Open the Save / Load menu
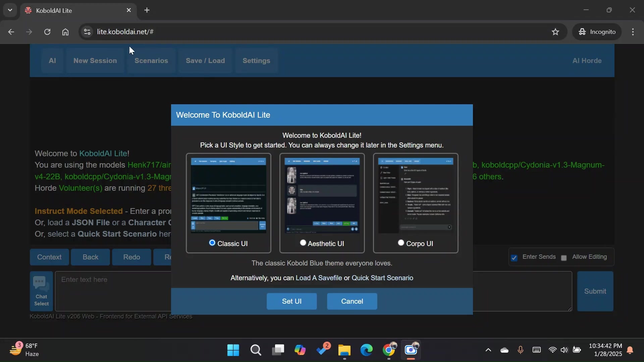 coord(205,61)
